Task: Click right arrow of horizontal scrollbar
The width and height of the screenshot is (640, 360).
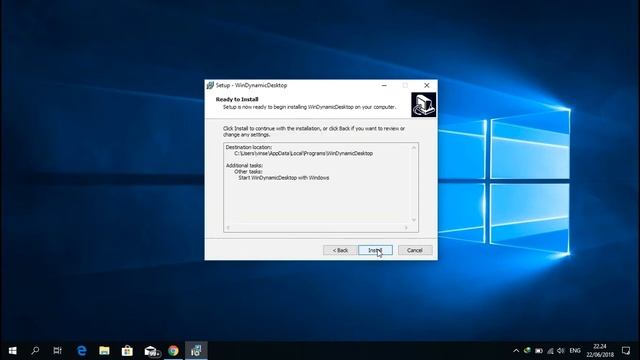Action: (406, 227)
